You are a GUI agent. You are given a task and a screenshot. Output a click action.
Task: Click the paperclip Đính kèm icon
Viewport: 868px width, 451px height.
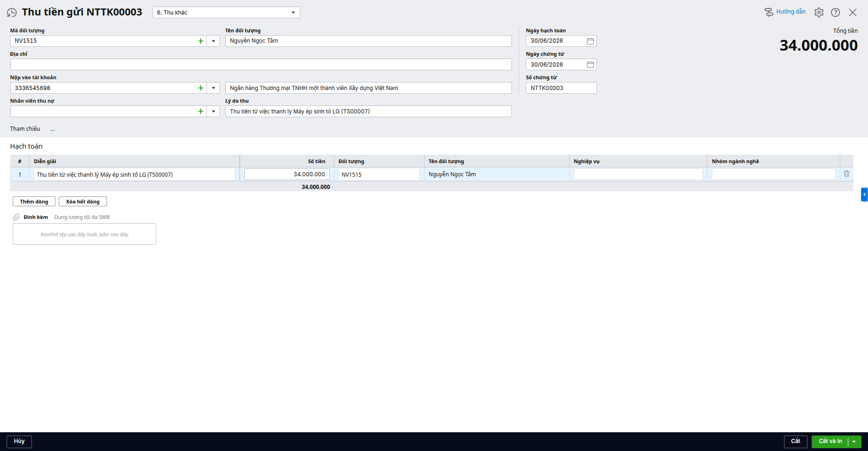(16, 217)
